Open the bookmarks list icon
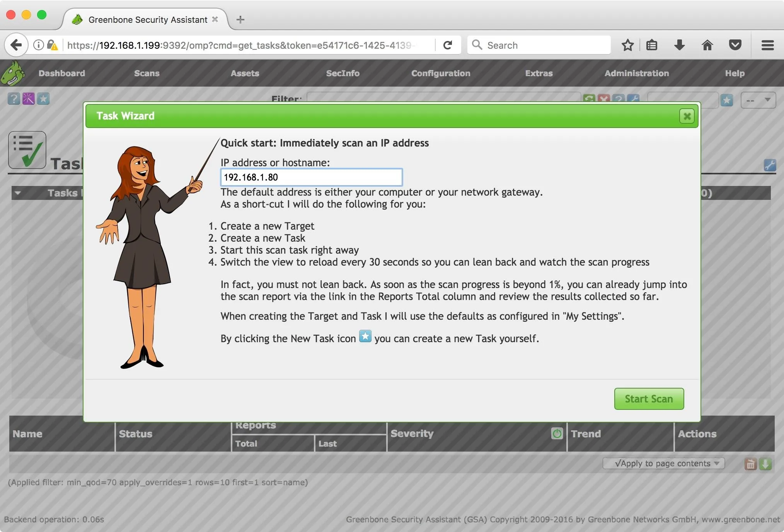The width and height of the screenshot is (784, 532). click(652, 45)
